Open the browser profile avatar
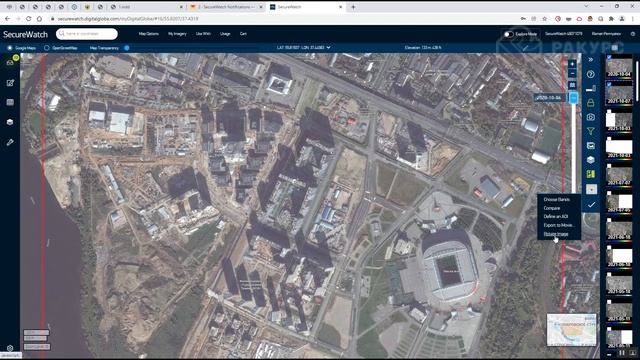Image resolution: width=640 pixels, height=360 pixels. (x=622, y=19)
